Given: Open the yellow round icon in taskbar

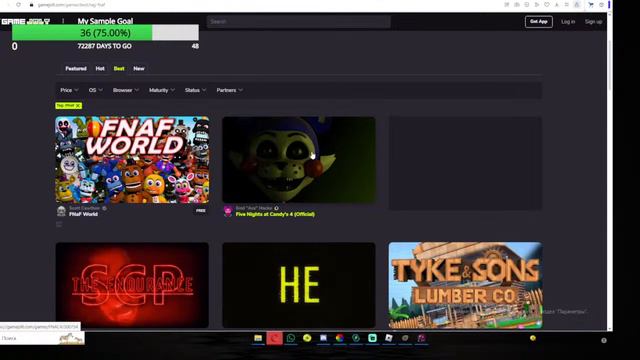Looking at the screenshot, I should pyautogui.click(x=307, y=338).
